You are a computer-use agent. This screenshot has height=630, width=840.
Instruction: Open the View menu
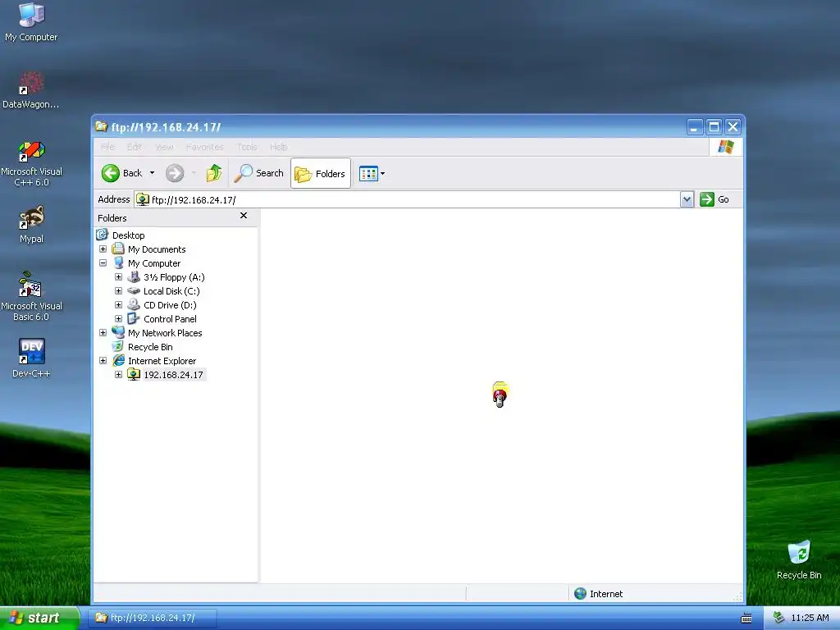(164, 147)
